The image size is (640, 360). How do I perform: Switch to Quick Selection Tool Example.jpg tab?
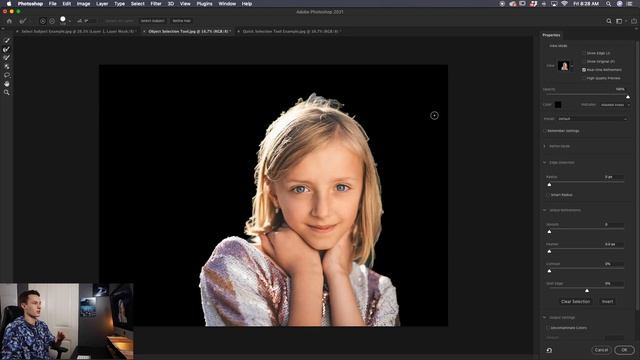point(290,31)
